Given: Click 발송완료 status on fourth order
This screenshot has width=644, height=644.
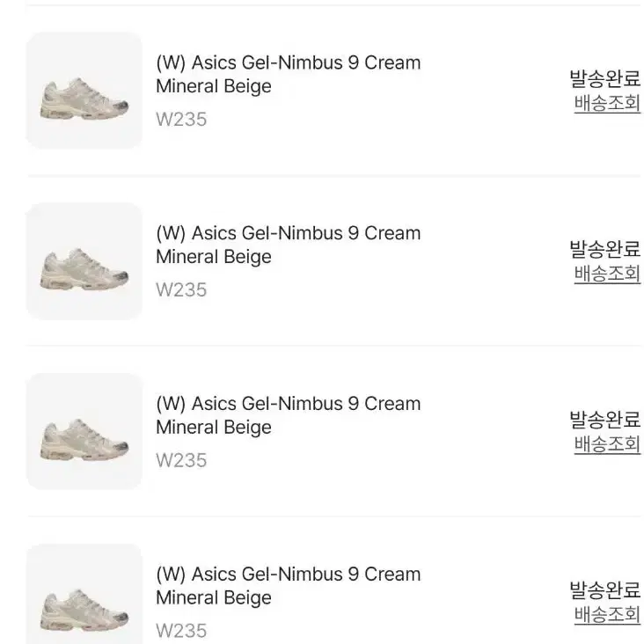Looking at the screenshot, I should coord(604,590).
